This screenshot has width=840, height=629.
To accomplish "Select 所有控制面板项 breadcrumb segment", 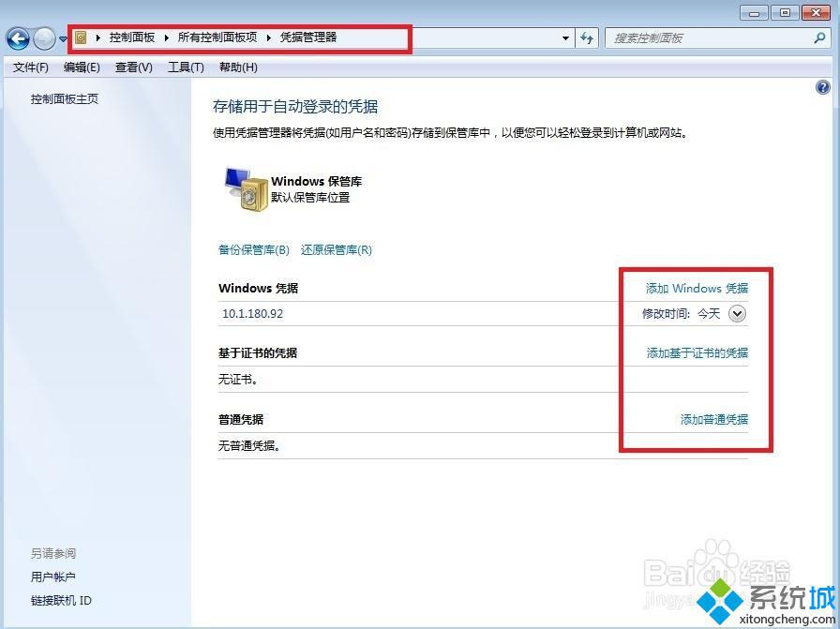I will click(x=217, y=37).
